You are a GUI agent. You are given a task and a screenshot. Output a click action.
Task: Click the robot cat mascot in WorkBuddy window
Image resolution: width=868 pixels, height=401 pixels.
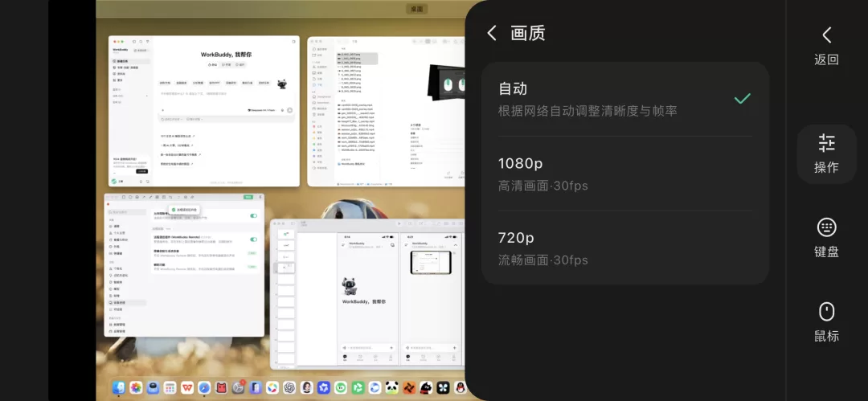point(282,84)
